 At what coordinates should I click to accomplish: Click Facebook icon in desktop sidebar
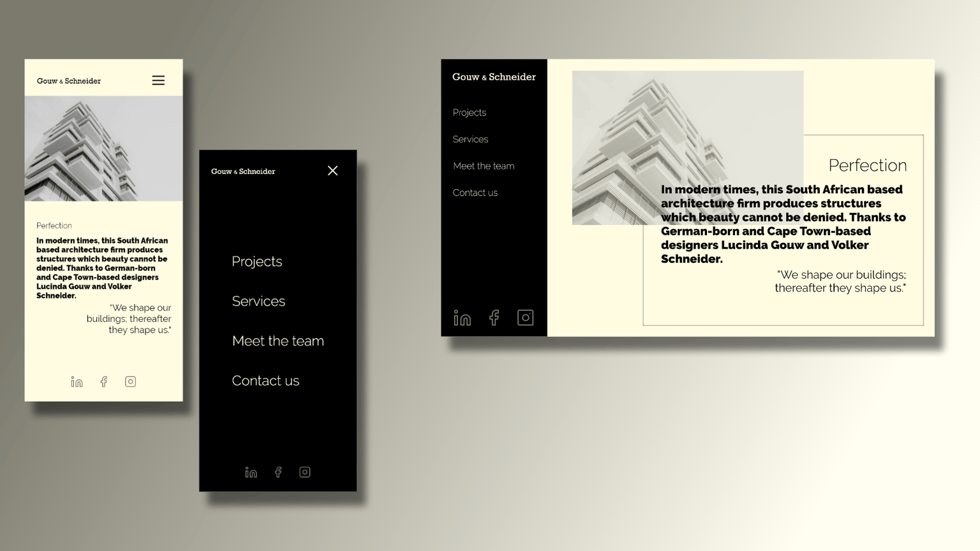494,318
